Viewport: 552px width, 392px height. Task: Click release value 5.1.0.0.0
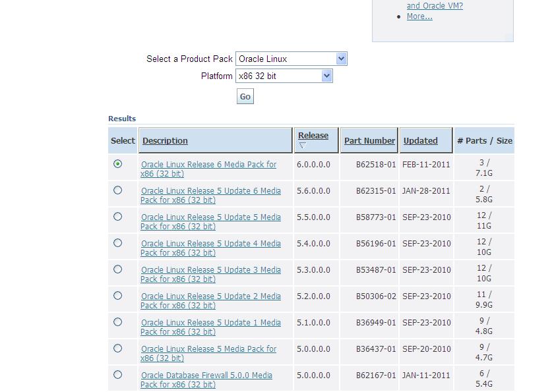pos(313,323)
